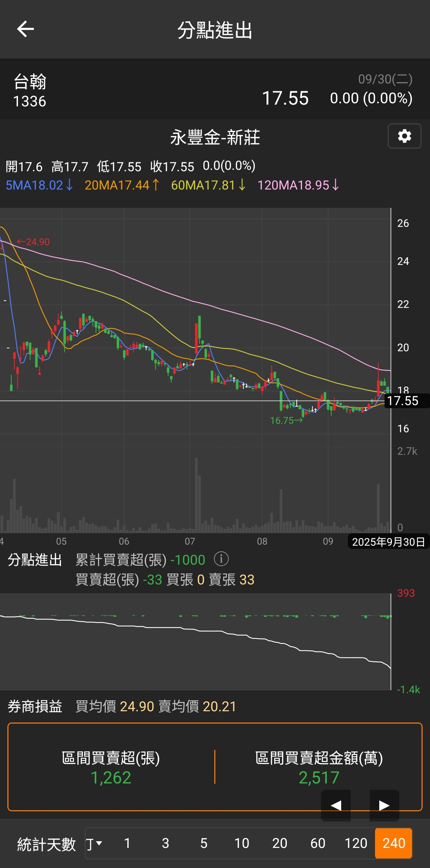430x868 pixels.
Task: Select 5 day statistics period
Action: click(204, 844)
